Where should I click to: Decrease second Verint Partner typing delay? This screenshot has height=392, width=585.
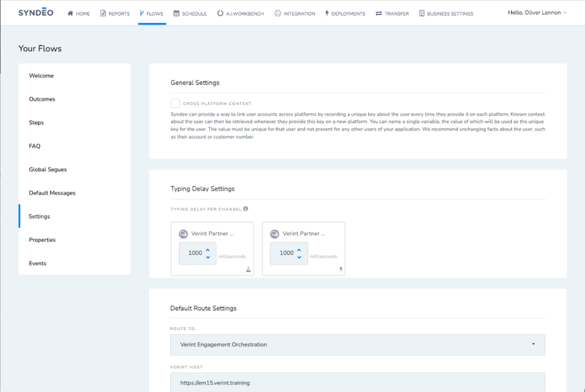tap(299, 257)
